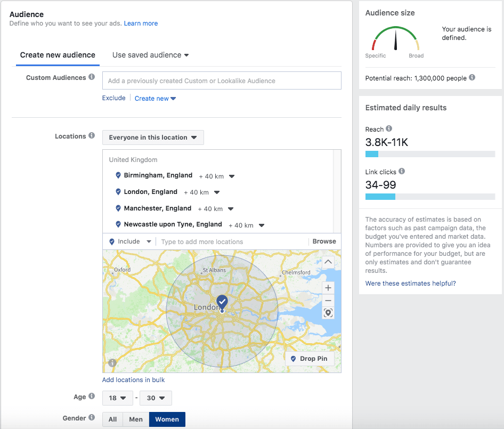The image size is (504, 429).
Task: Click Birmingham, England location text
Action: click(x=158, y=175)
